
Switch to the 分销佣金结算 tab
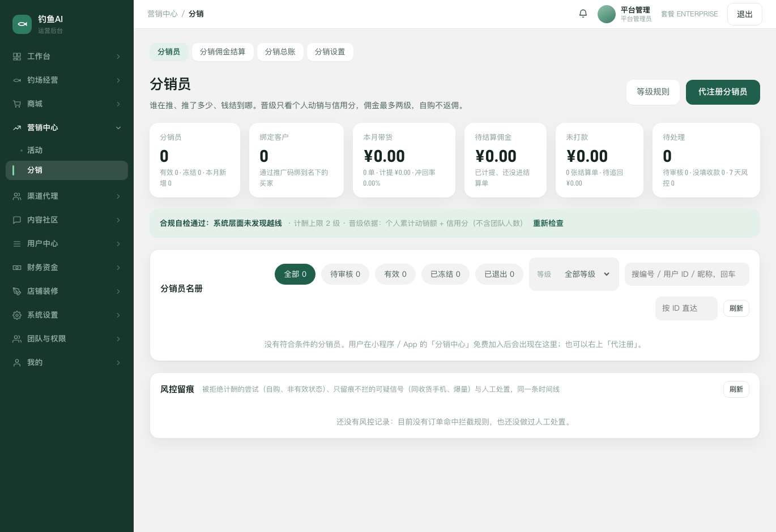223,52
